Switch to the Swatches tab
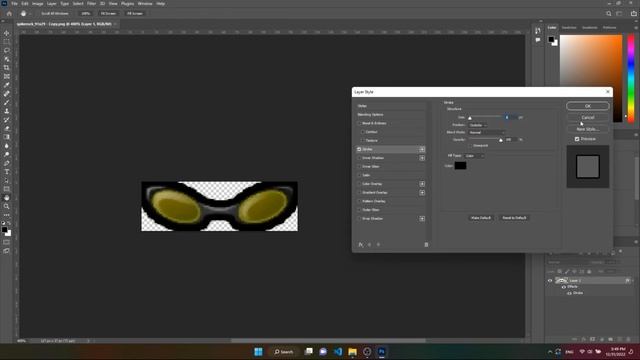 [569, 28]
